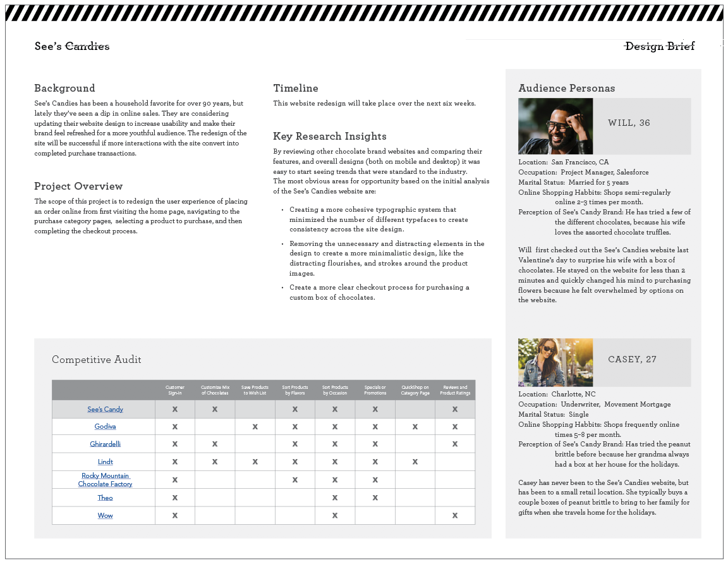Select the bullet about a cohesive typographic system

379,219
